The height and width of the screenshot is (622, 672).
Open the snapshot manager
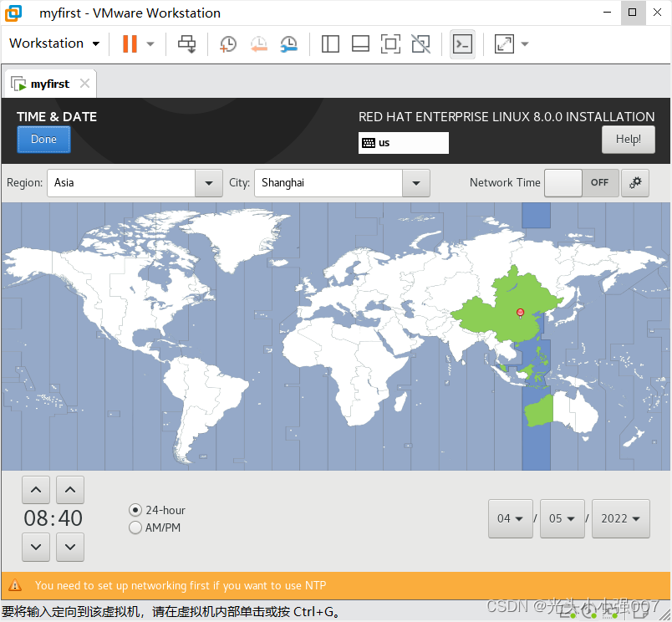[x=289, y=43]
